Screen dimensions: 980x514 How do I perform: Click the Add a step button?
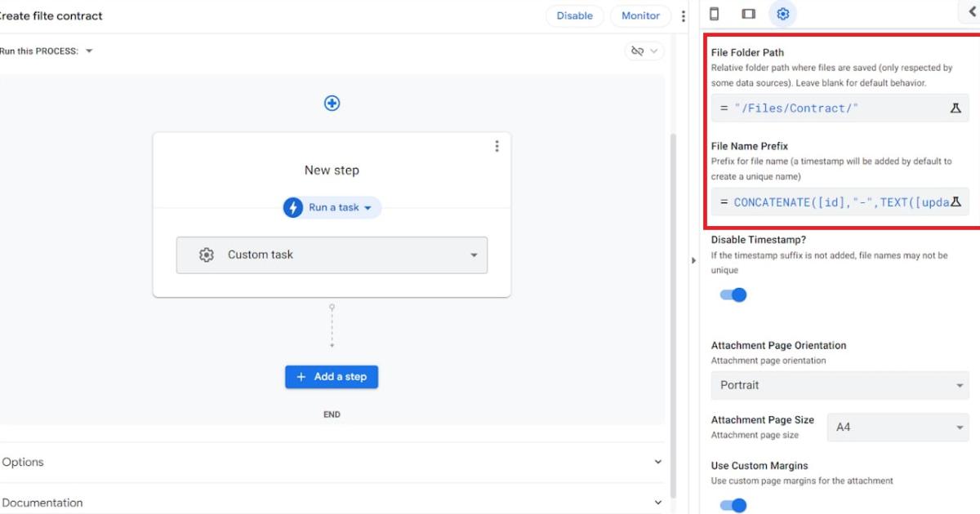[332, 377]
